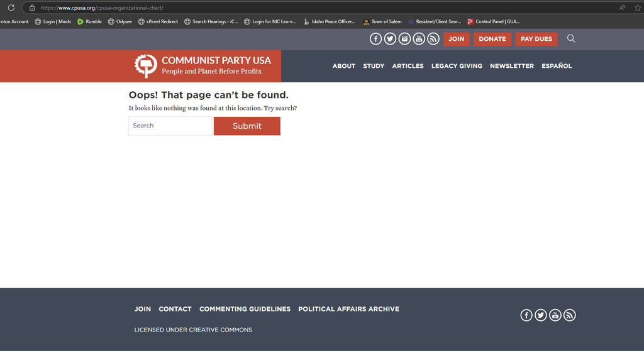Open the CONTACT footer link
Screen dimensions: 644x358
[175, 309]
